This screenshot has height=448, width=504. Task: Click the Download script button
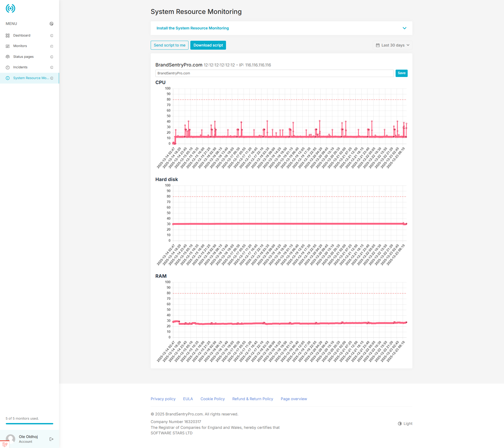208,45
